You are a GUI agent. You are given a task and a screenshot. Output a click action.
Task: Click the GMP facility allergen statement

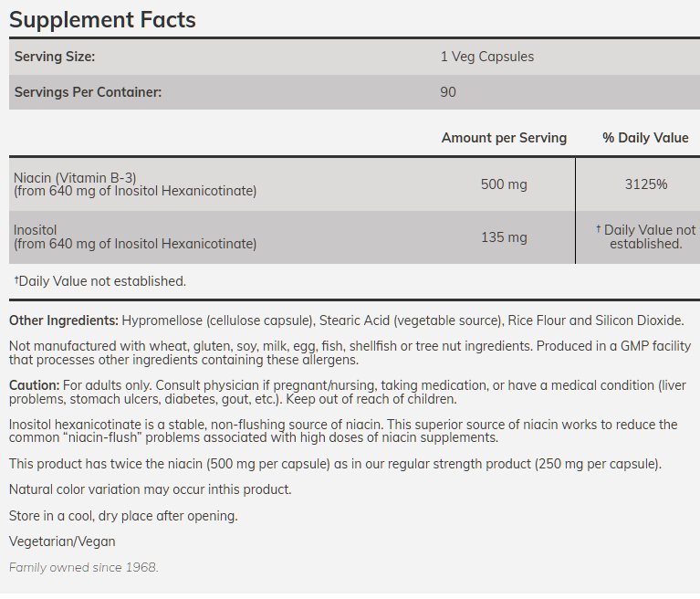pyautogui.click(x=350, y=353)
